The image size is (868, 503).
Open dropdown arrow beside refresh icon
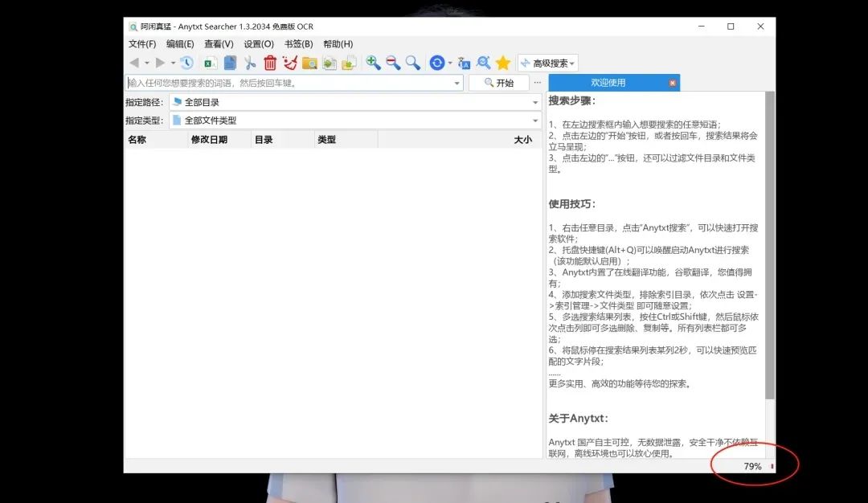450,63
